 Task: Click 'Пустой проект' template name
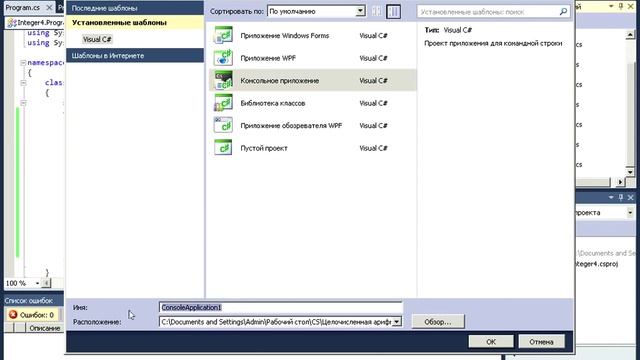[264, 148]
